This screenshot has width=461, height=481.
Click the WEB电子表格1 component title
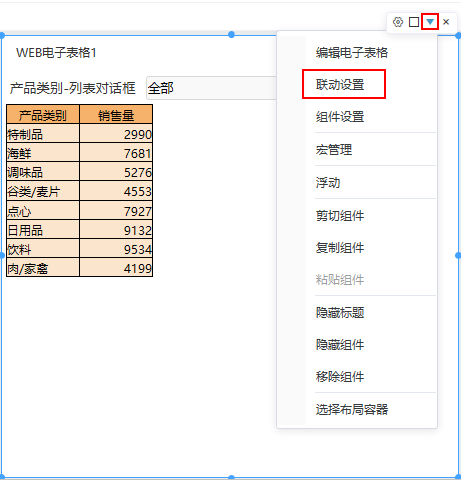(56, 53)
